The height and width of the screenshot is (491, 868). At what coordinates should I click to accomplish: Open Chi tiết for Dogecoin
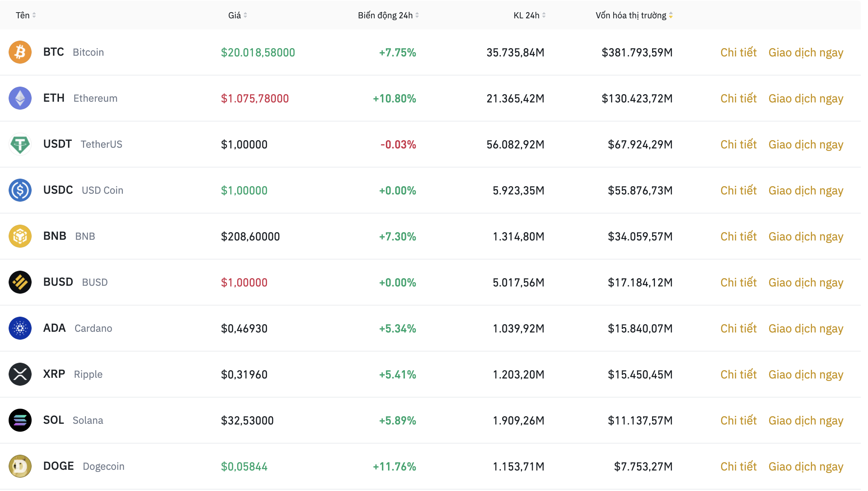pos(738,467)
